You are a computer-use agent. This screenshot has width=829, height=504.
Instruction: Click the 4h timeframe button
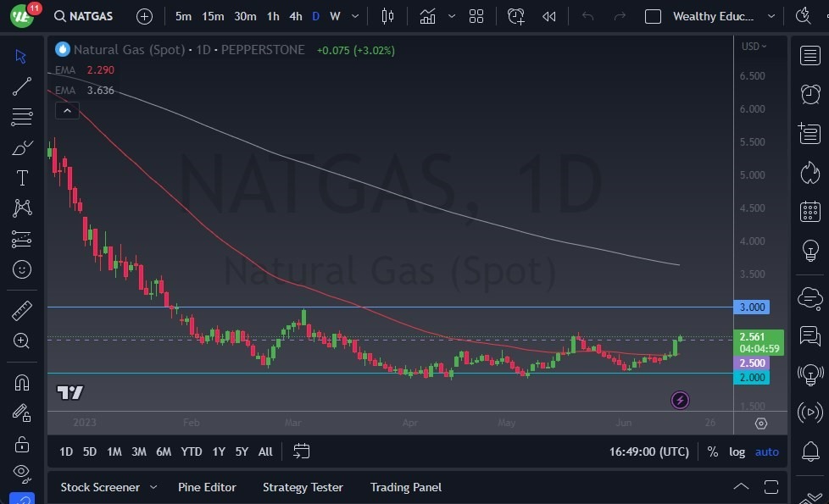pyautogui.click(x=295, y=16)
